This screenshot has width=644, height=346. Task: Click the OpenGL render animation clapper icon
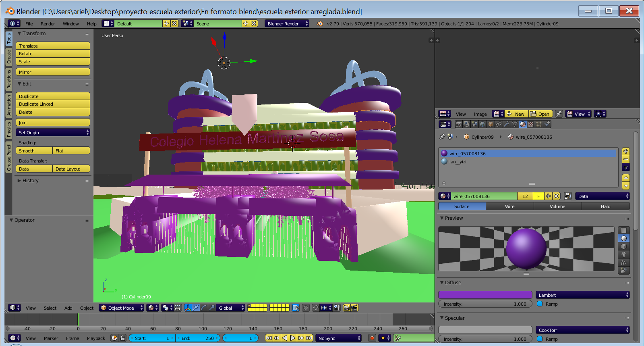(x=354, y=308)
